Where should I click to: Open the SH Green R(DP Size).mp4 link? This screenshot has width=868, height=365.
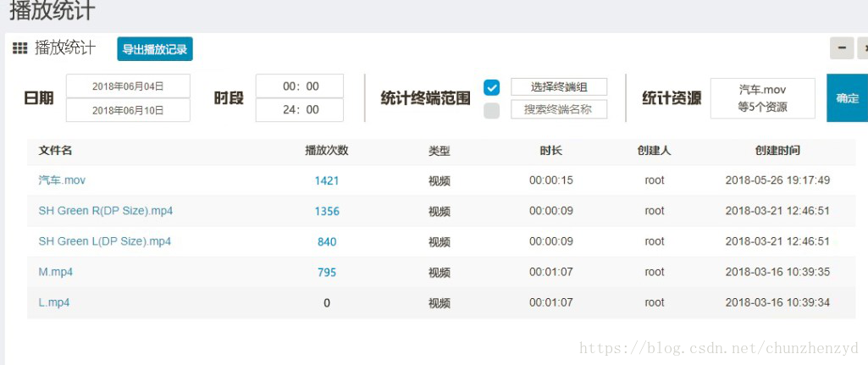tap(106, 211)
